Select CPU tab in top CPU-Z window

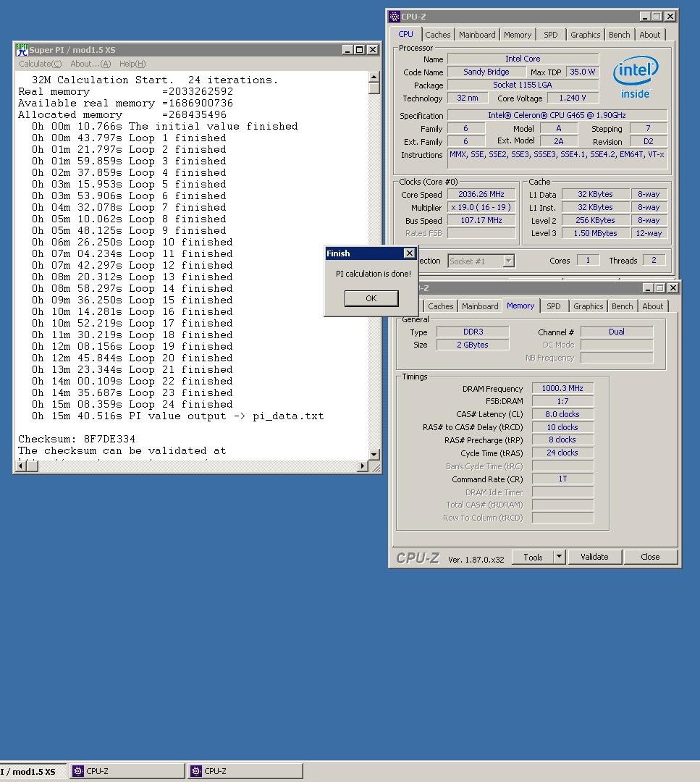pyautogui.click(x=406, y=34)
